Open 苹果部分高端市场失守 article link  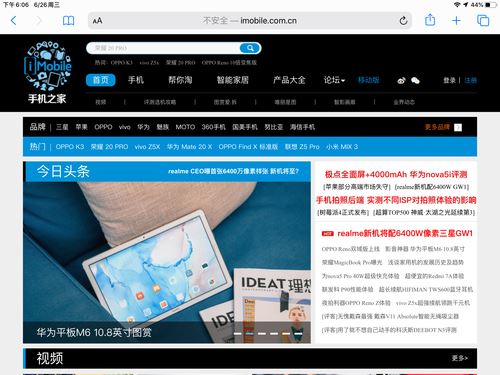[x=356, y=187]
